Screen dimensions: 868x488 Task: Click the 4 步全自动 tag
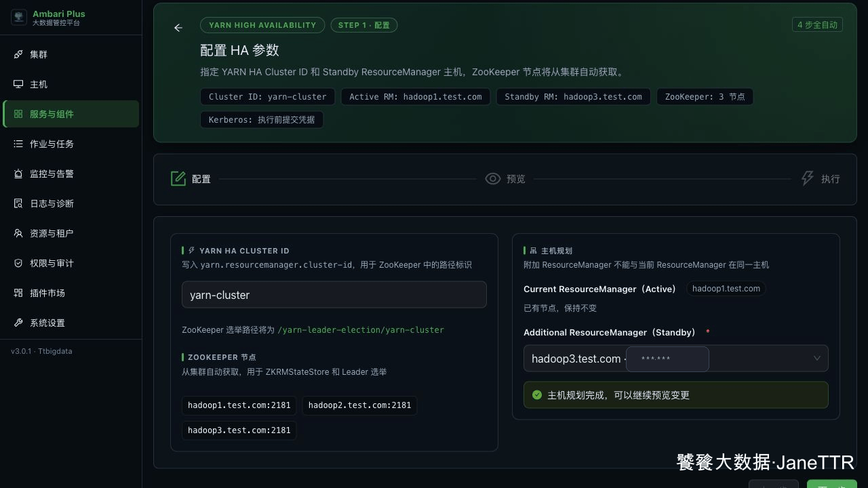pos(817,25)
